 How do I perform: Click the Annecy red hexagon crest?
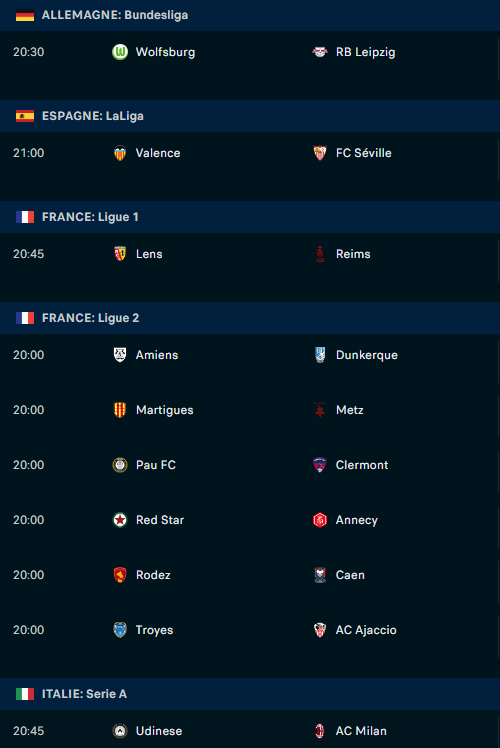(x=320, y=520)
